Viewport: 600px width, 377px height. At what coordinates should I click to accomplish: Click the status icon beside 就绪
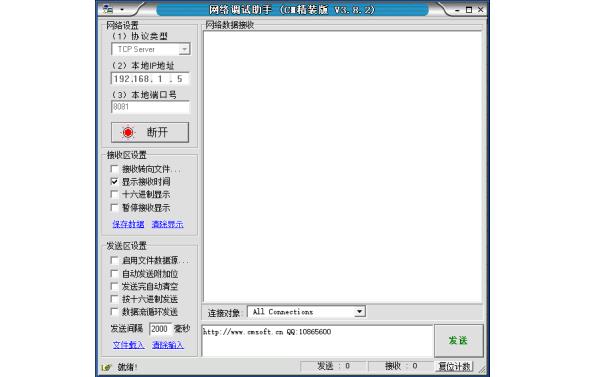click(106, 367)
